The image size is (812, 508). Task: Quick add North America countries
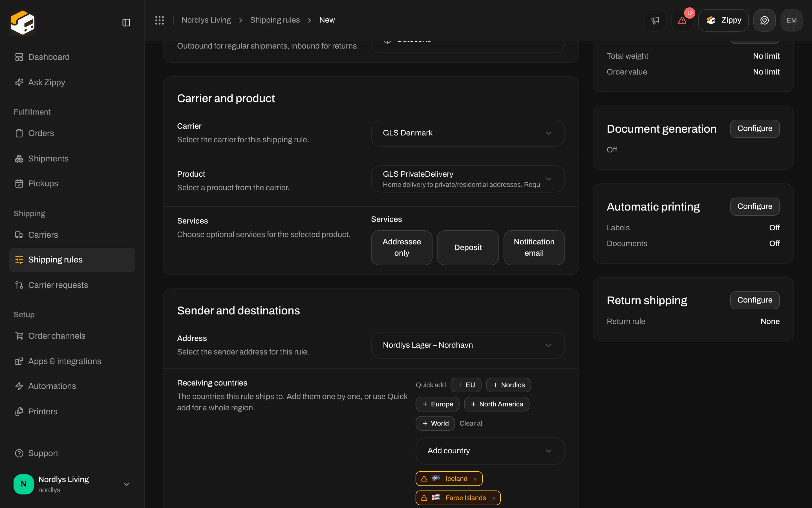(497, 404)
